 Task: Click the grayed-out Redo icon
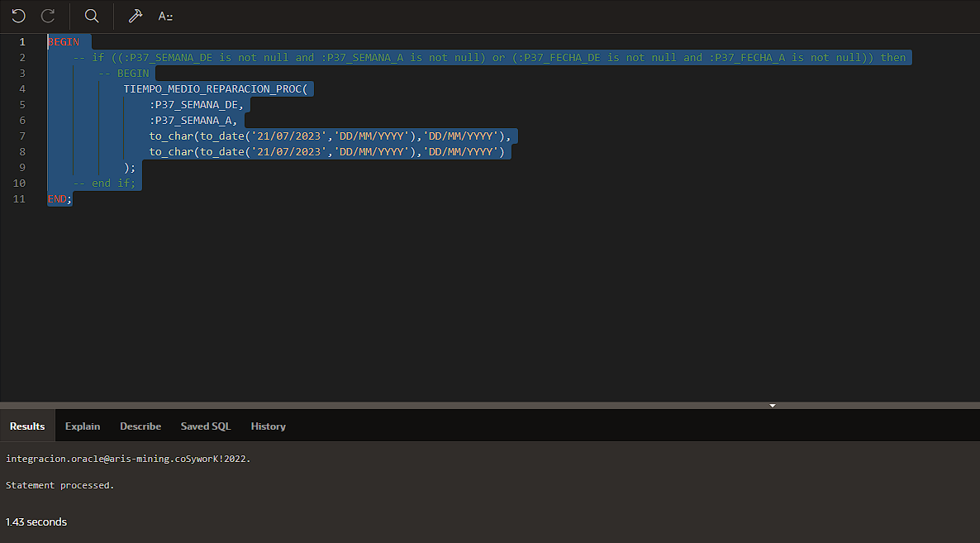click(x=48, y=16)
